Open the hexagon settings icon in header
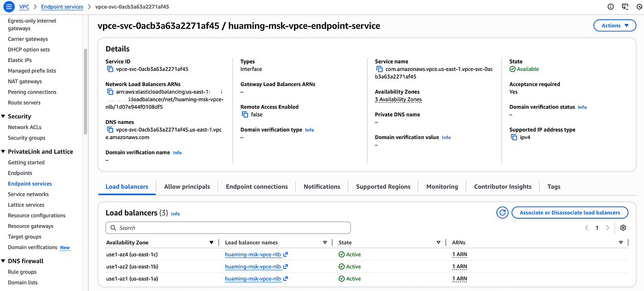 pyautogui.click(x=639, y=7)
